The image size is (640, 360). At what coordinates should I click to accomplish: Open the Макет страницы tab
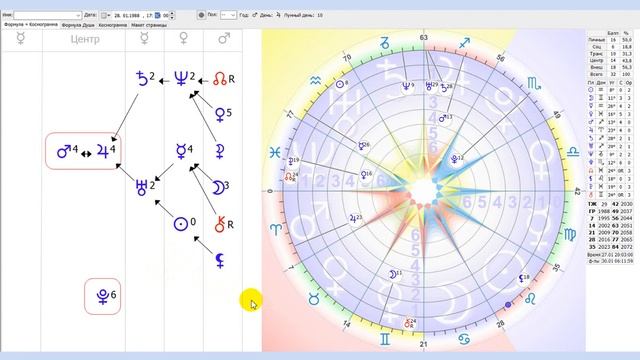(x=149, y=25)
